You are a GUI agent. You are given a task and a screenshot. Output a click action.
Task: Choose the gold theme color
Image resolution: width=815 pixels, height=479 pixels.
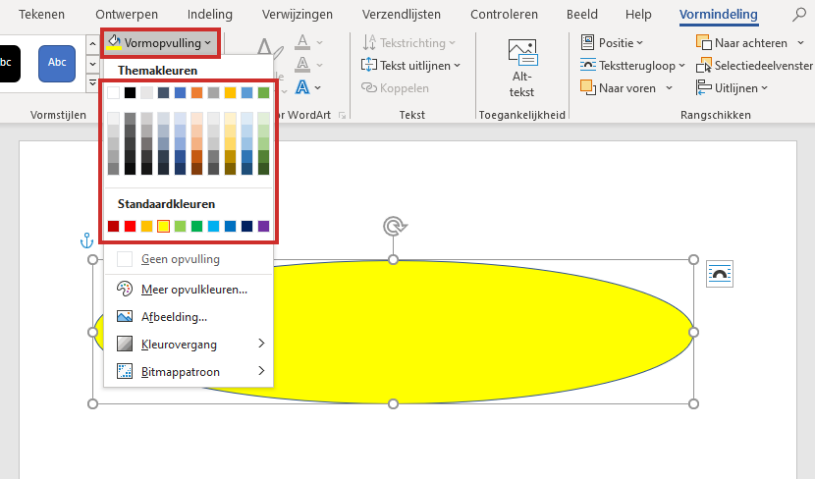(x=230, y=92)
